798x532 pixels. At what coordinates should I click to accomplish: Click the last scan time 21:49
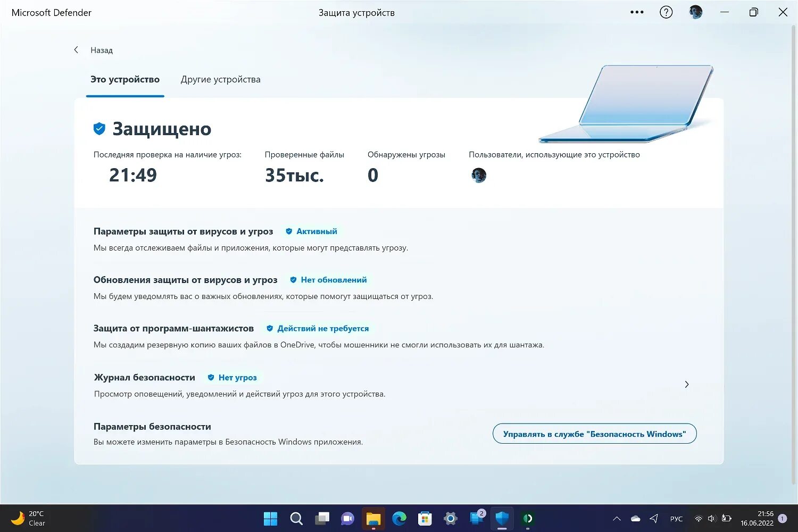[133, 175]
